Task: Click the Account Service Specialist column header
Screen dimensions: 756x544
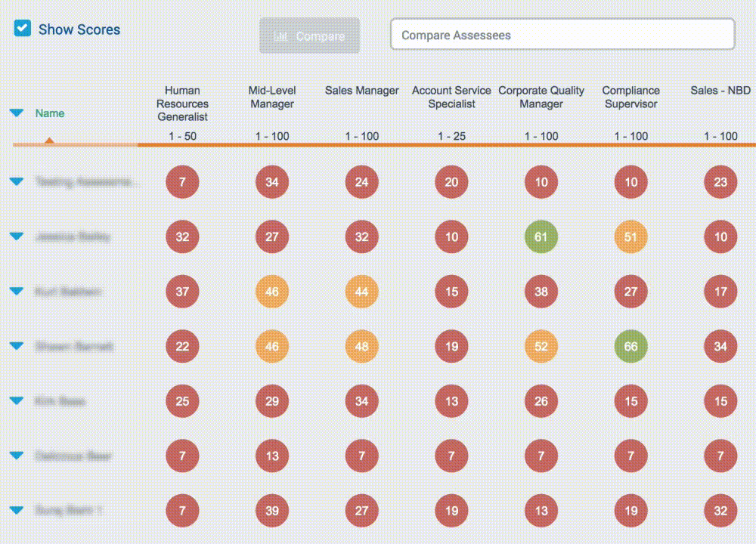Action: [x=451, y=97]
